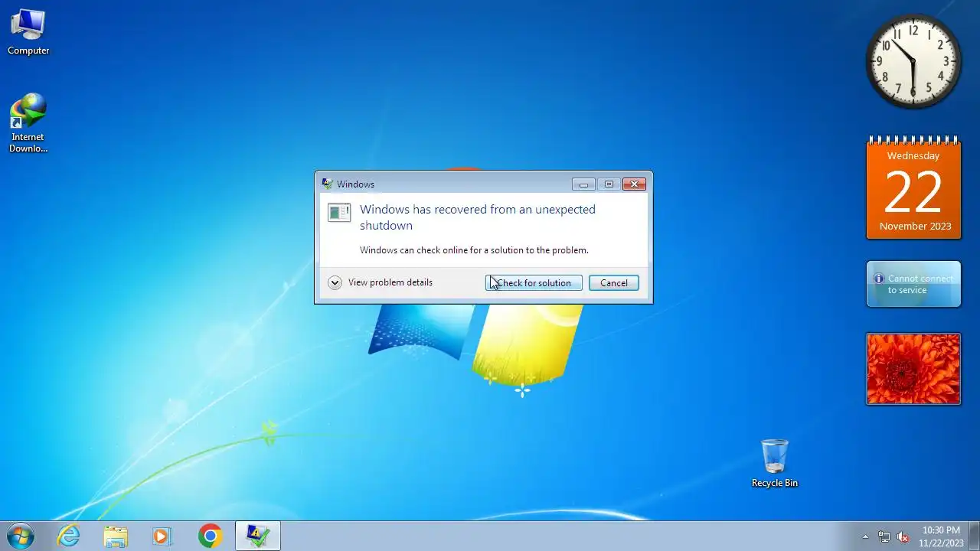Open the taskbar date and time
The image size is (980, 551).
click(x=941, y=536)
